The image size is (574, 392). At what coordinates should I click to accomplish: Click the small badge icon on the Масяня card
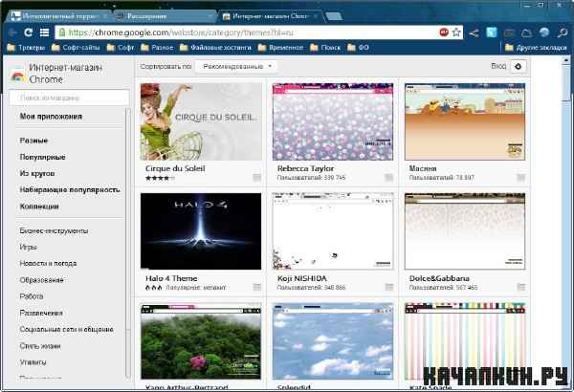[x=520, y=178]
